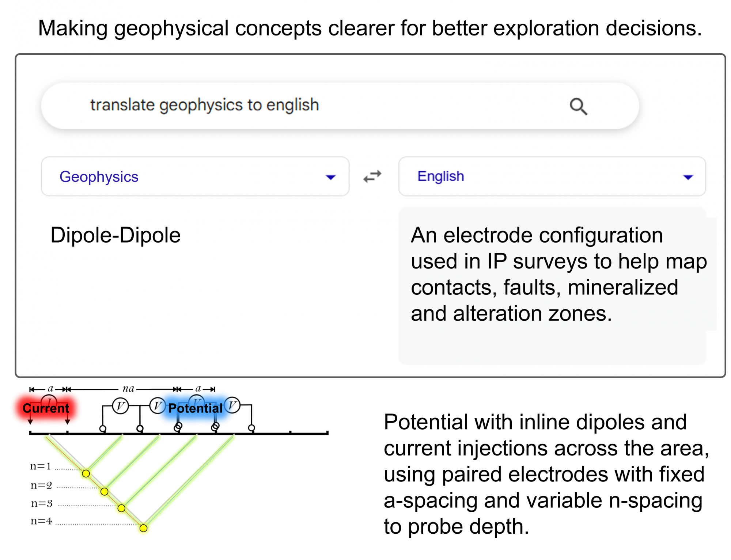The height and width of the screenshot is (560, 731).
Task: Select the yellow n=1 data point
Action: click(x=86, y=473)
